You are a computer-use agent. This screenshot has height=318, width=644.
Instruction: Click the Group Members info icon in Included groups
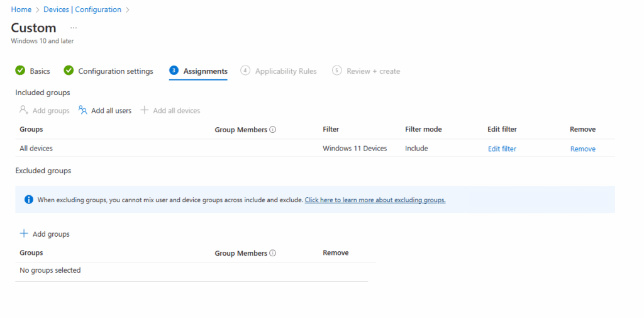point(273,130)
